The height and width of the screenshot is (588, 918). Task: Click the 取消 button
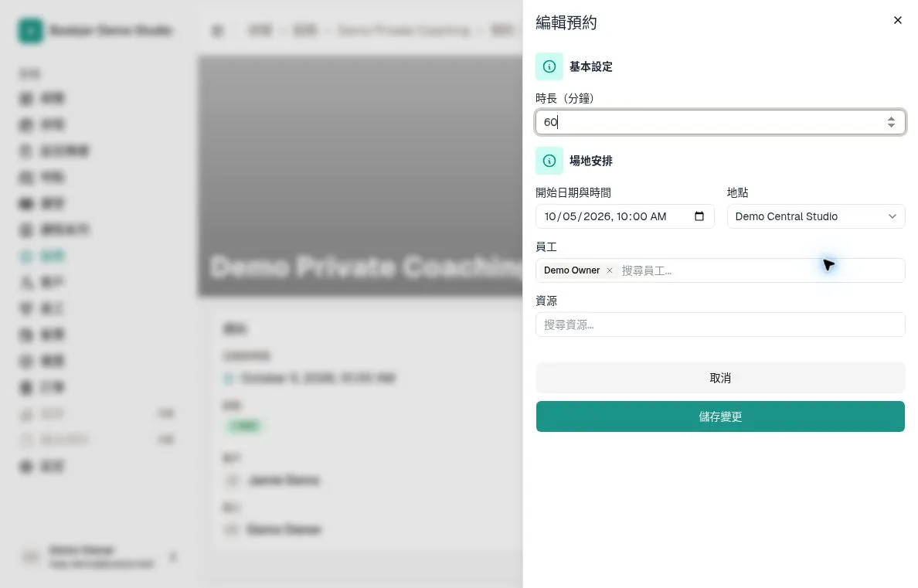pyautogui.click(x=720, y=379)
